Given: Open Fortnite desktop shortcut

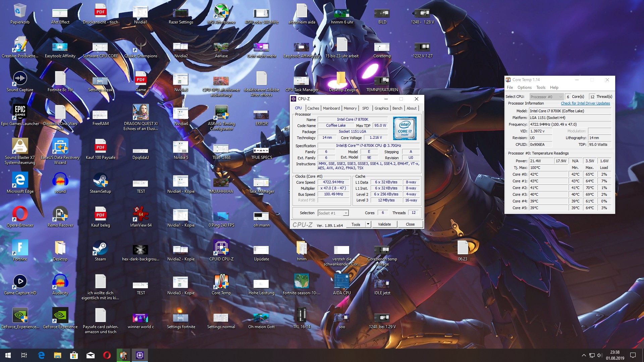Looking at the screenshot, I should click(20, 251).
